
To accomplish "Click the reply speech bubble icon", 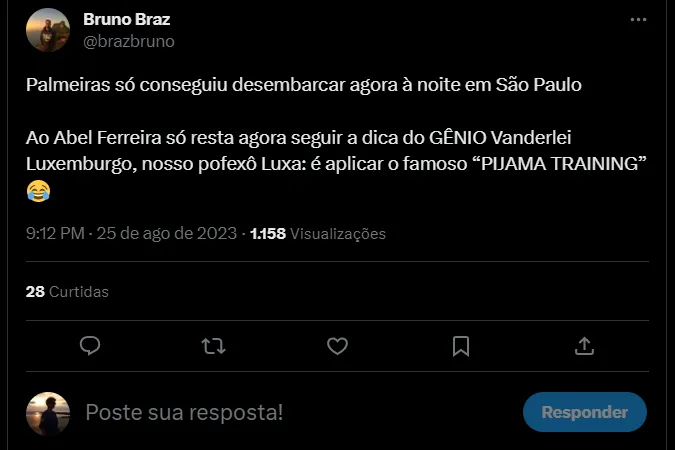I will (89, 345).
